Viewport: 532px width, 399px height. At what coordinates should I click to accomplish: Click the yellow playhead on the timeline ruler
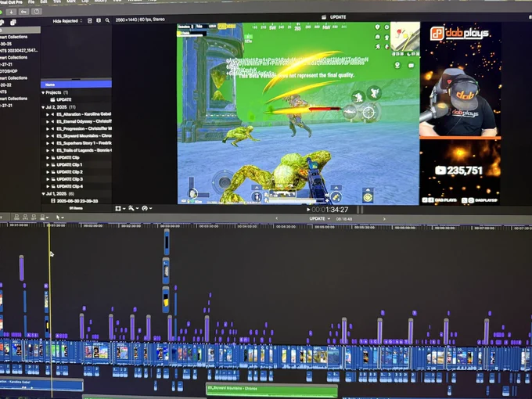pyautogui.click(x=49, y=225)
